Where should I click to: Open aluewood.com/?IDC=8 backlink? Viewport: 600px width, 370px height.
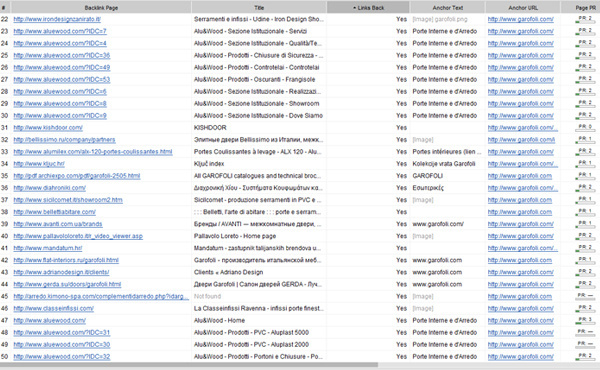point(60,104)
